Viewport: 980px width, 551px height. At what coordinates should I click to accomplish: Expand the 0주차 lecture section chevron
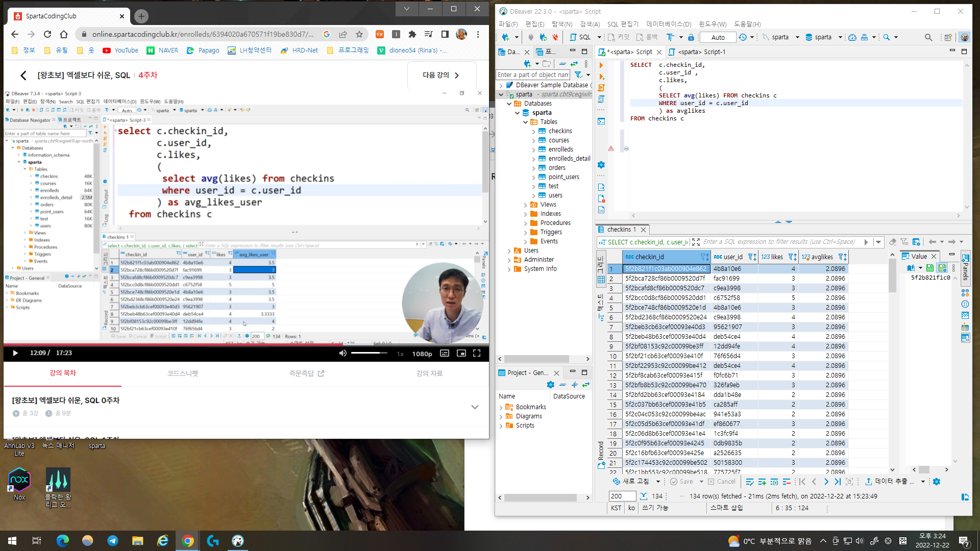475,407
